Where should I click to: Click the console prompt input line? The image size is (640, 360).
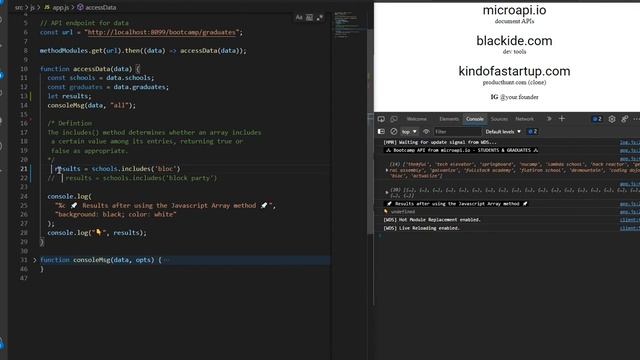coord(506,236)
